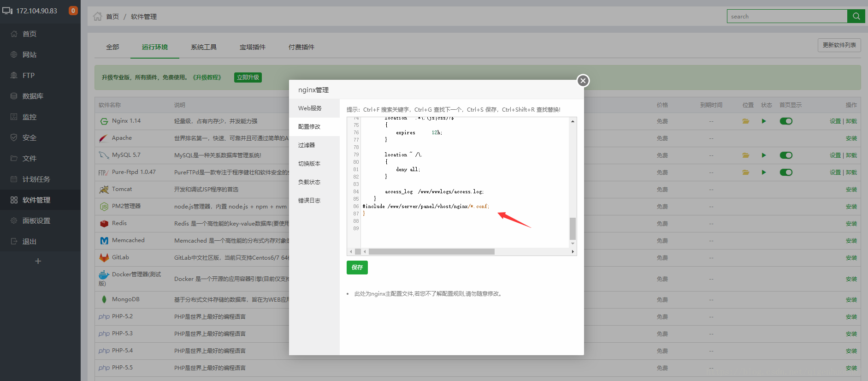
Task: Open Nginx 1.14 folder location icon
Action: (745, 121)
